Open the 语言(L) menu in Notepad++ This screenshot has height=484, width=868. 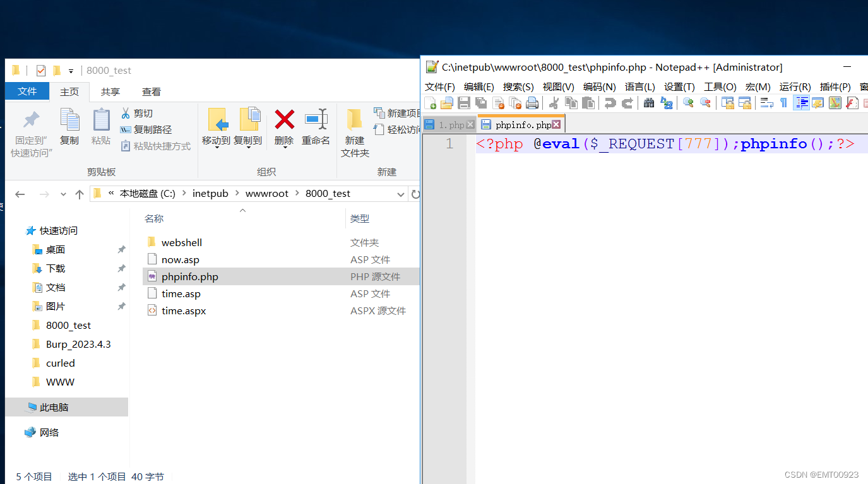pos(640,87)
